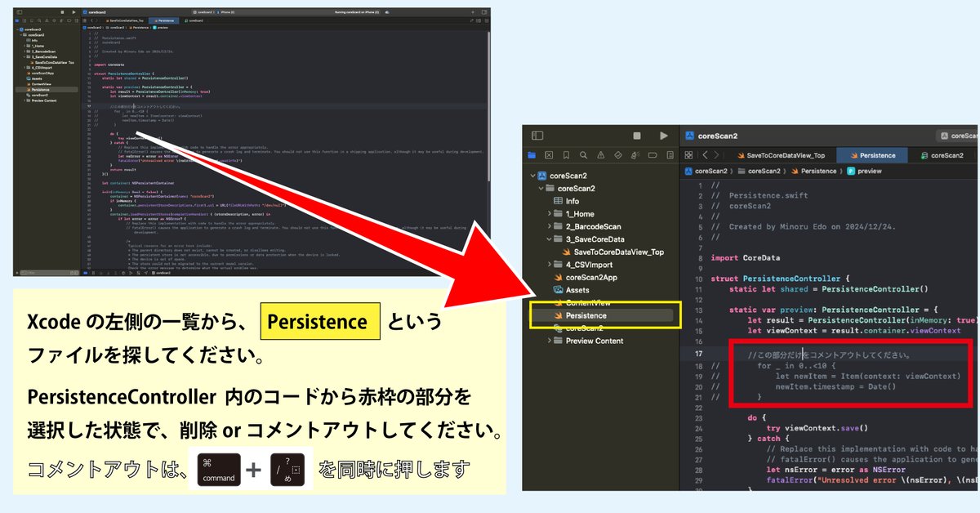The image size is (980, 513).
Task: Select the Info file in the enlarged navigator
Action: (567, 201)
